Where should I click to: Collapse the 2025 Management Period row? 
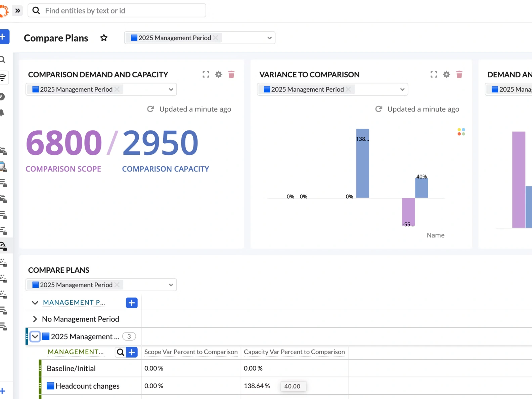(x=35, y=337)
